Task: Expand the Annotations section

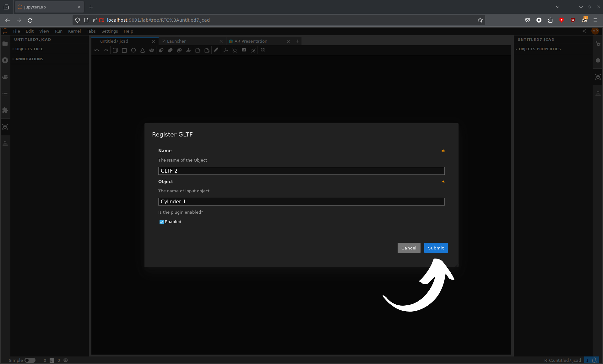Action: (29, 59)
